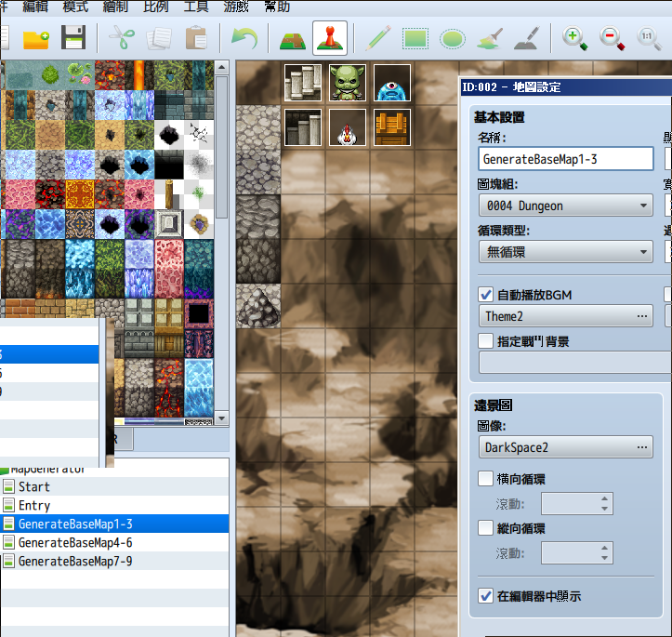Image resolution: width=672 pixels, height=637 pixels.
Task: Select the Flood Fill bucket tool
Action: 490,38
